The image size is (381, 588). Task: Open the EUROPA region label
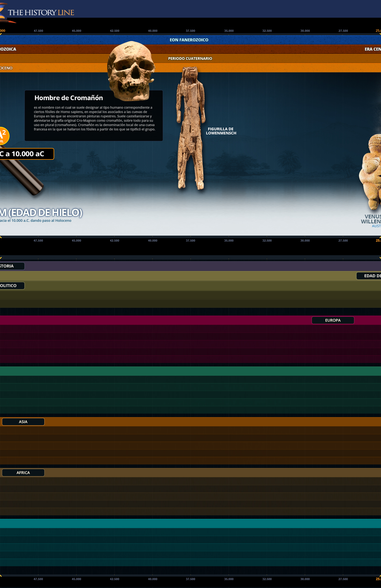pyautogui.click(x=333, y=320)
